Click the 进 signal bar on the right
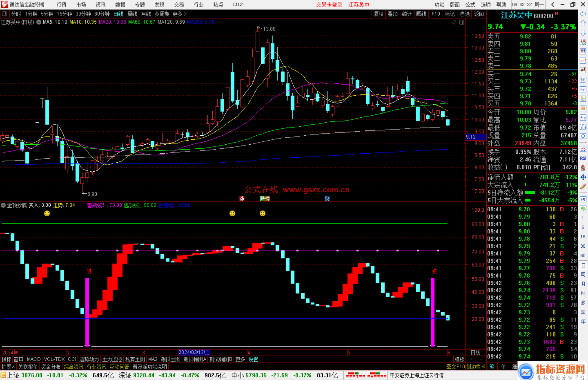 click(x=433, y=312)
